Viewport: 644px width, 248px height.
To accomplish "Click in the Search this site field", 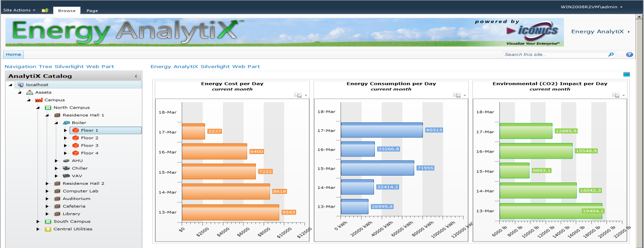I will coord(555,55).
